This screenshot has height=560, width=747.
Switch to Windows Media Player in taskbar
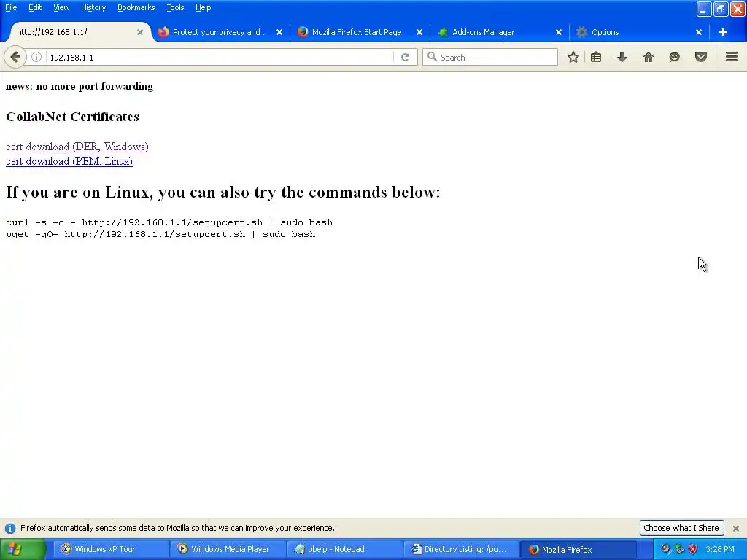pyautogui.click(x=228, y=550)
